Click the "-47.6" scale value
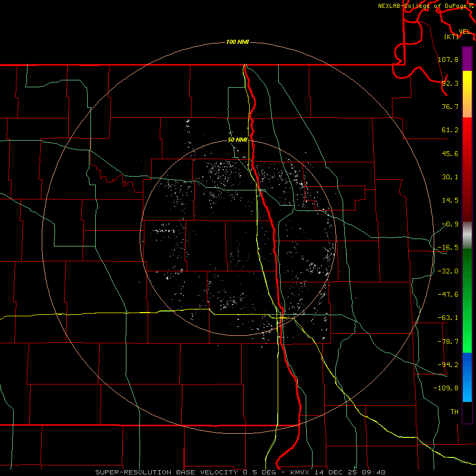 click(x=448, y=295)
